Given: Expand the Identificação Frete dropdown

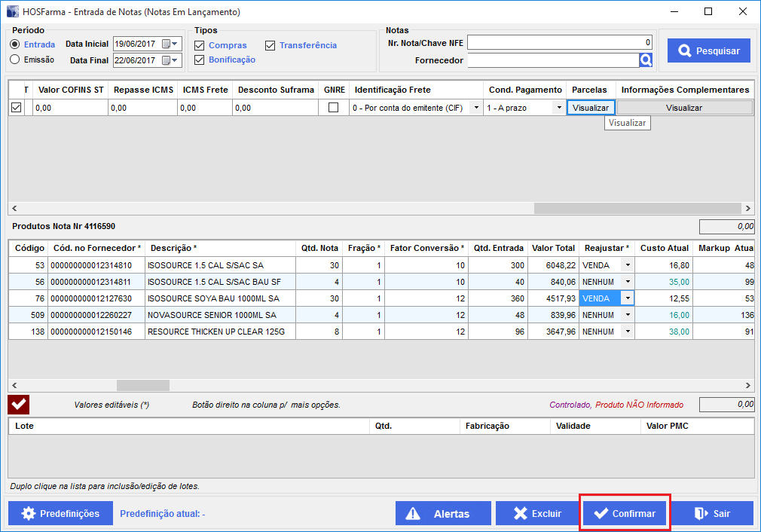Looking at the screenshot, I should coord(475,108).
